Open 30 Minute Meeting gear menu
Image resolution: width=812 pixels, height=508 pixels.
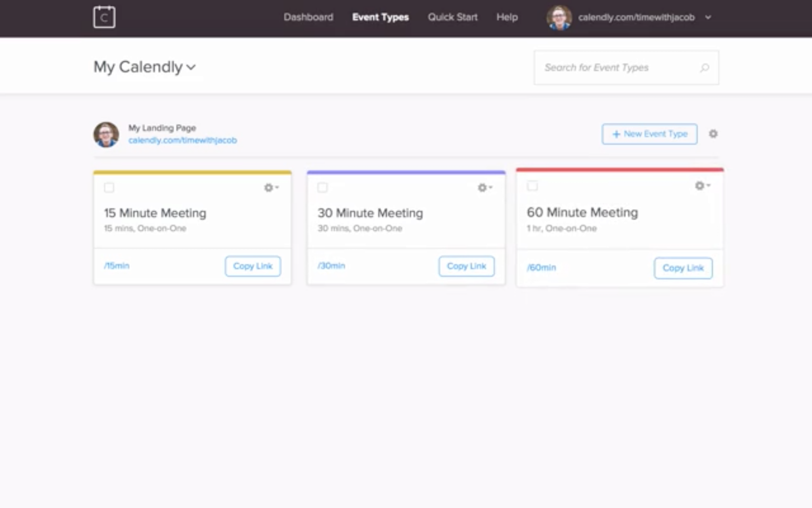coord(485,187)
